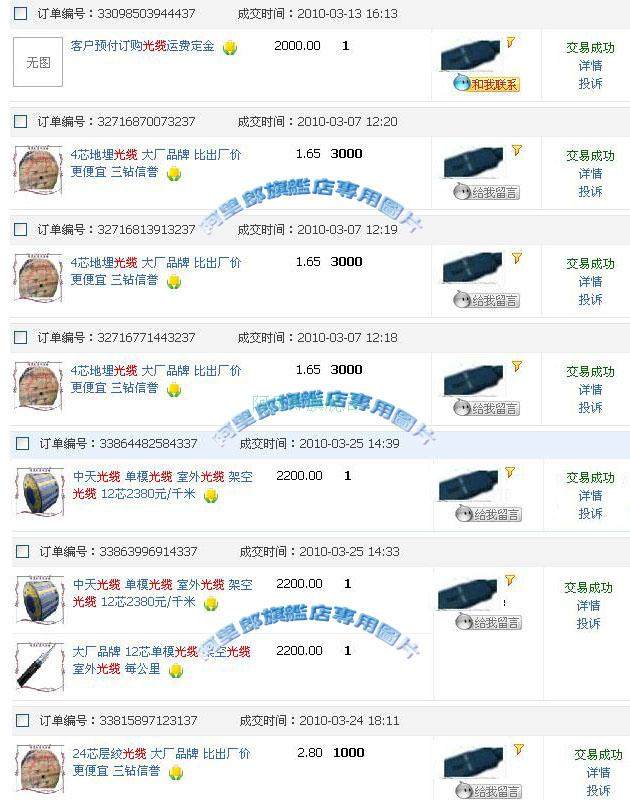The image size is (630, 800).
Task: Open cable drum thumbnail for order 32716813913237
Action: (x=38, y=279)
